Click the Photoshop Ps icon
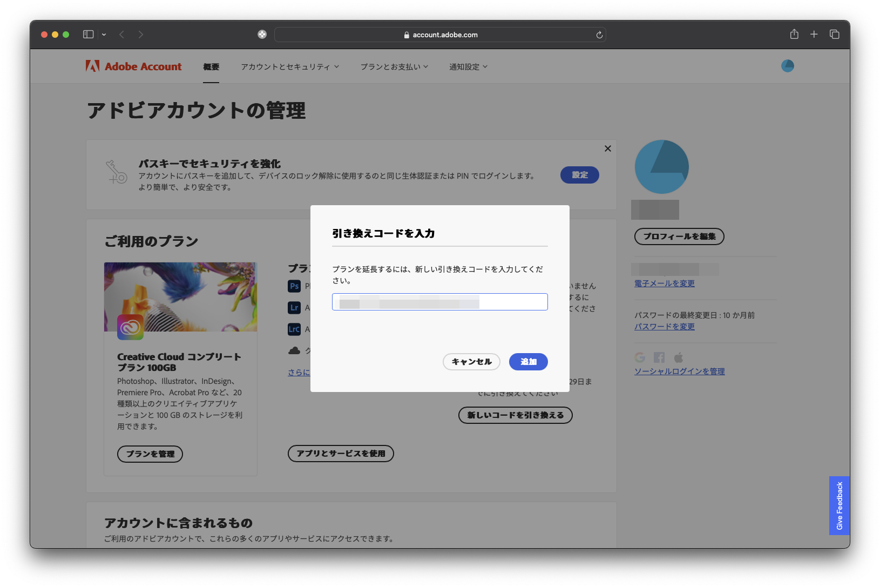The height and width of the screenshot is (588, 880). point(294,286)
